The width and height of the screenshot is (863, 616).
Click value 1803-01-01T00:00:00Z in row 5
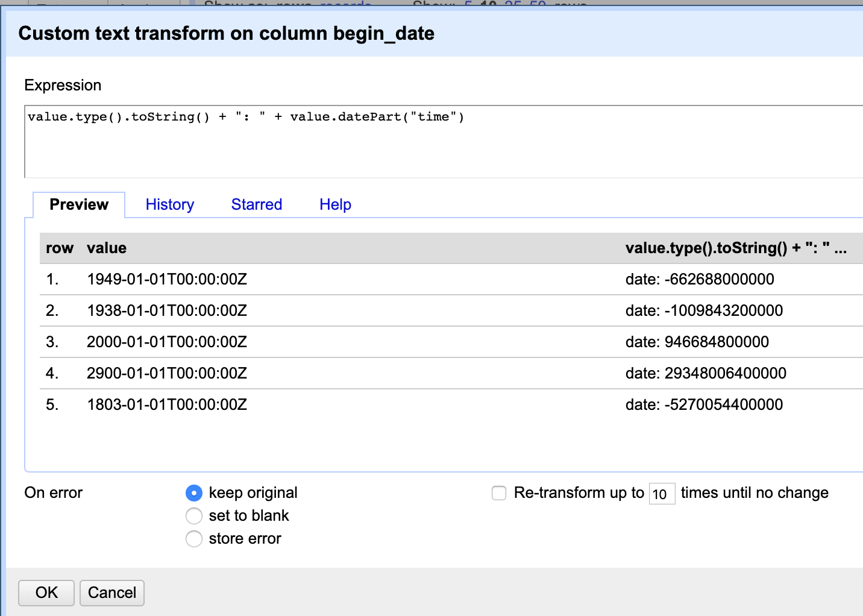pos(167,404)
